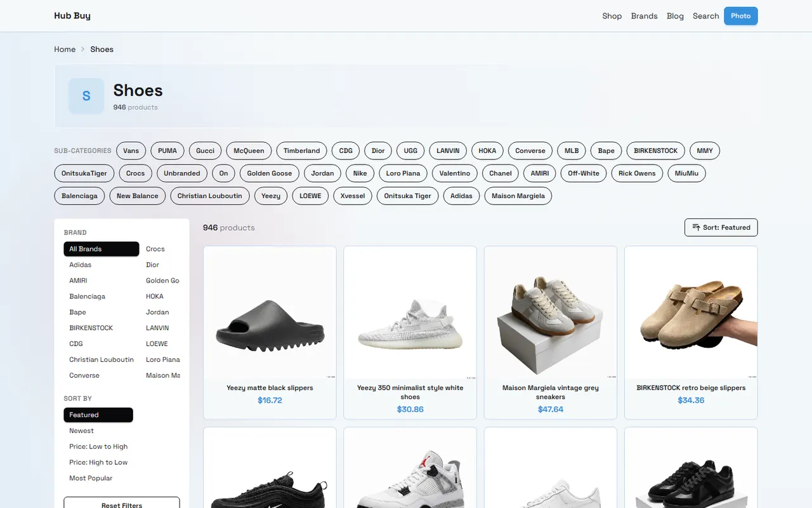Select the Timberland sub-category chip
This screenshot has width=812, height=508.
tap(301, 150)
